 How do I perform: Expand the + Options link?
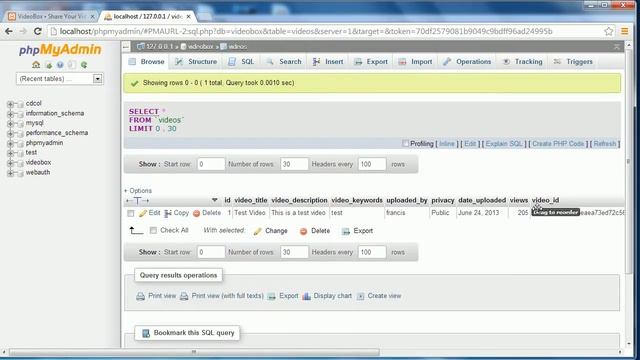point(138,191)
